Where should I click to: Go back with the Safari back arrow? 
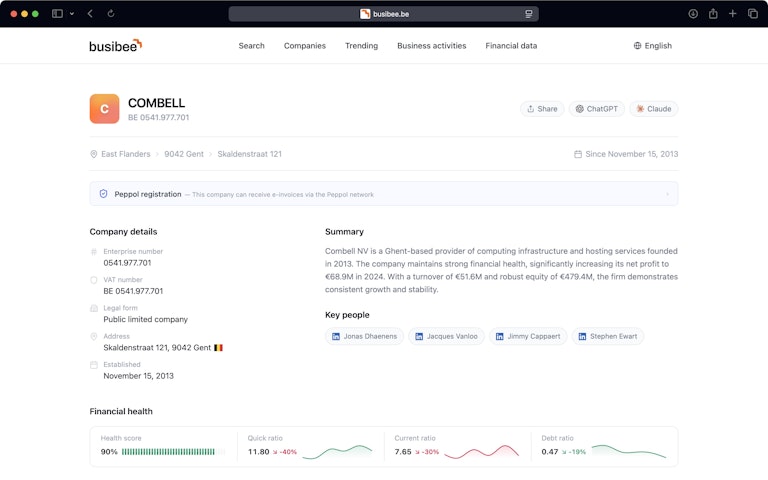(x=90, y=14)
